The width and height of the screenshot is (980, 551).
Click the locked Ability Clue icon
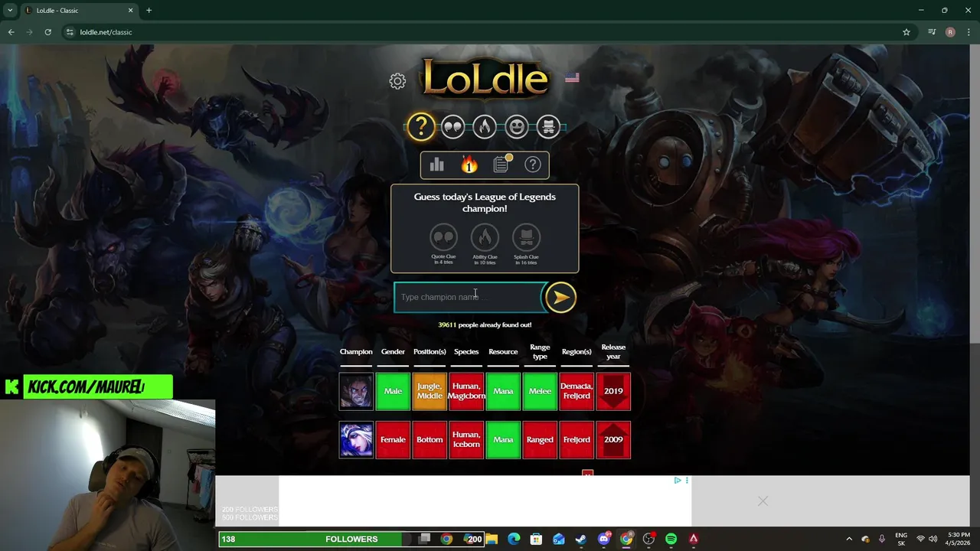(485, 237)
